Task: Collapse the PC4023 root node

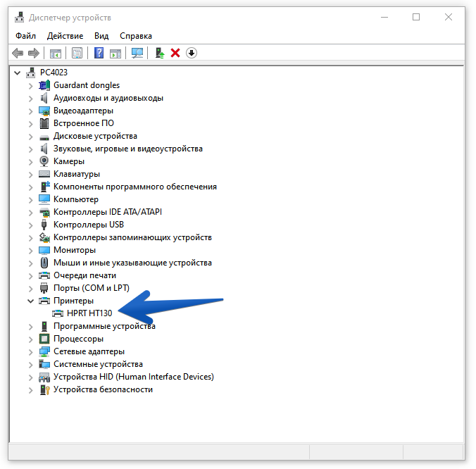Action: click(x=18, y=73)
